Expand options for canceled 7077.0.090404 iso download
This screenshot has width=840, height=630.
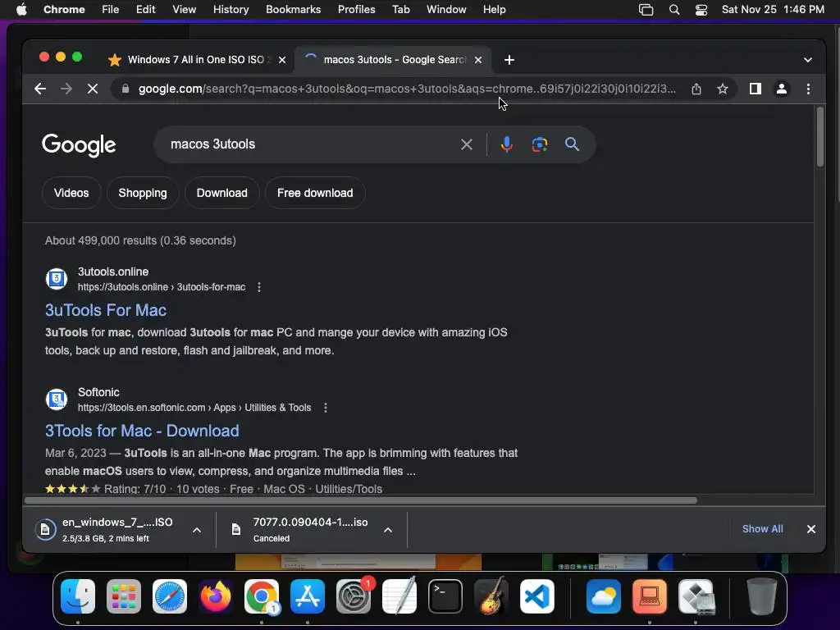[388, 530]
